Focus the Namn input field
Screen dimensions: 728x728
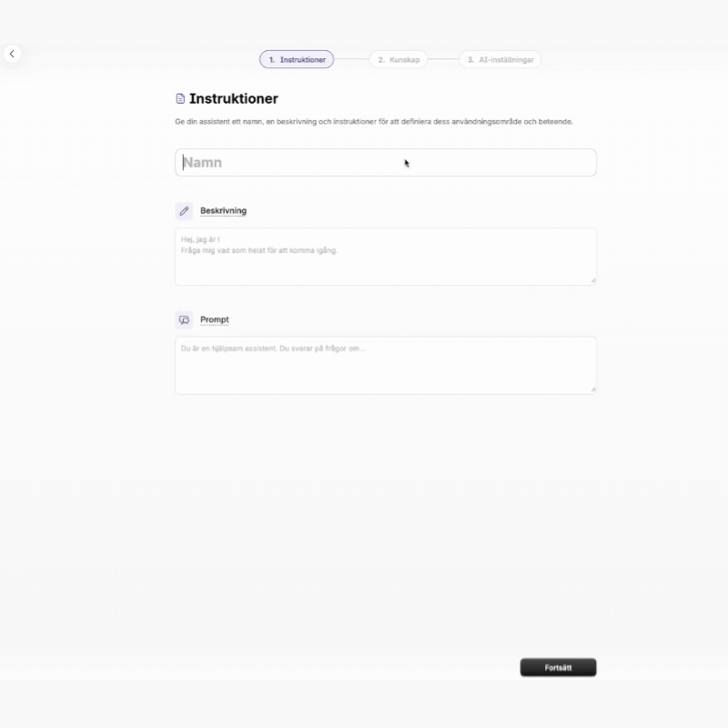pyautogui.click(x=386, y=163)
